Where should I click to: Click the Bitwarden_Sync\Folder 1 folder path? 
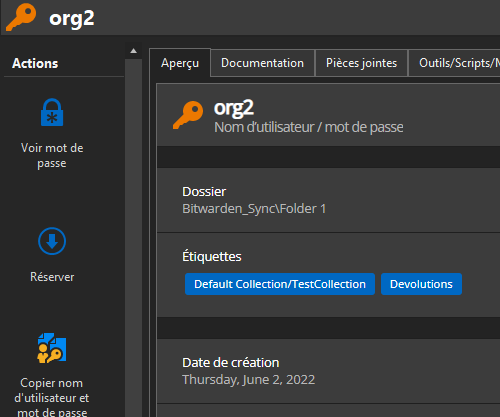[254, 209]
